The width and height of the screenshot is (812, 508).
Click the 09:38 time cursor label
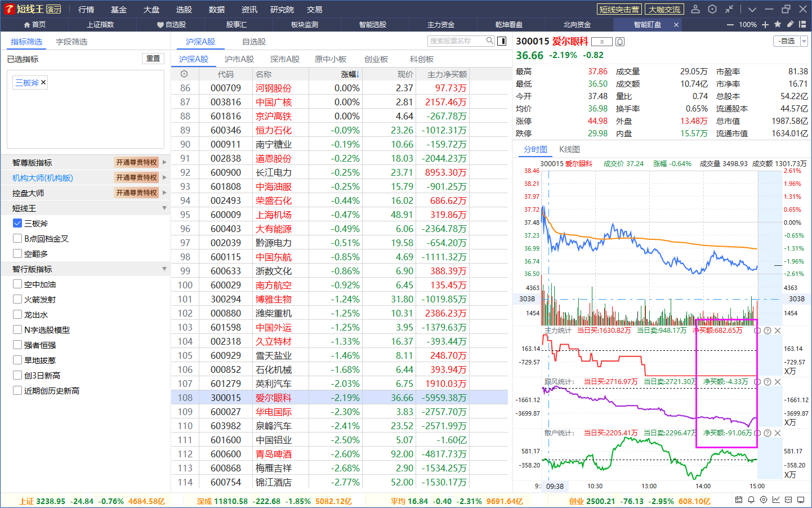[555, 486]
